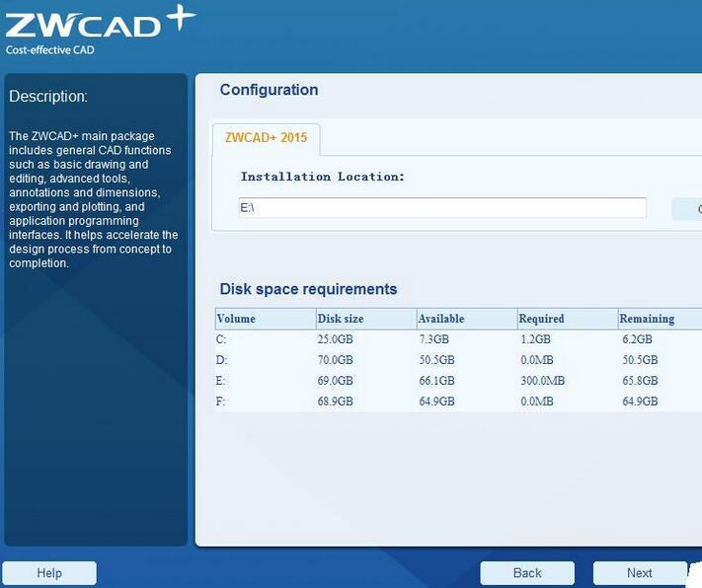Image resolution: width=702 pixels, height=588 pixels.
Task: Click the 70.0GB disk size cell
Action: 336,360
